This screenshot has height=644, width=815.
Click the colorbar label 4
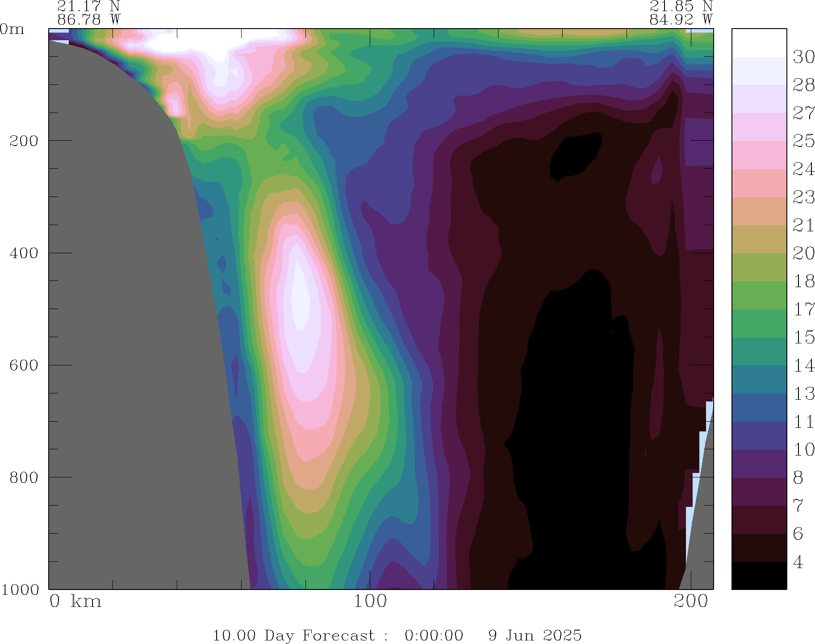point(798,562)
